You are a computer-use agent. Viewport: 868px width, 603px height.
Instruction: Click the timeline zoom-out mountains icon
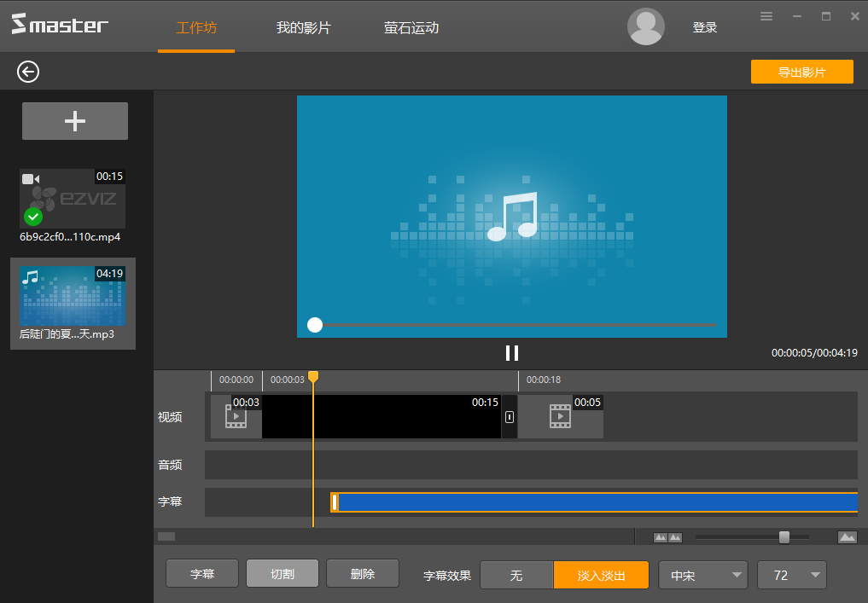[x=667, y=537]
